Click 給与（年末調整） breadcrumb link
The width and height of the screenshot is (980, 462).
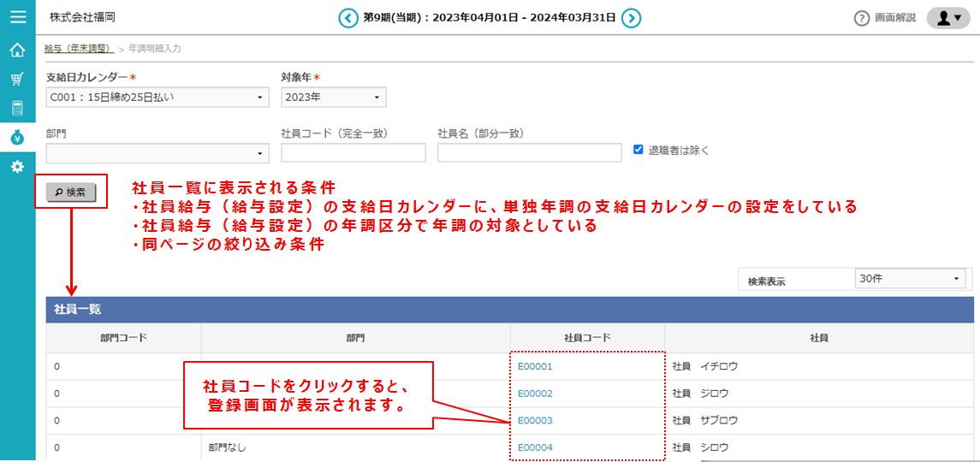(80, 48)
